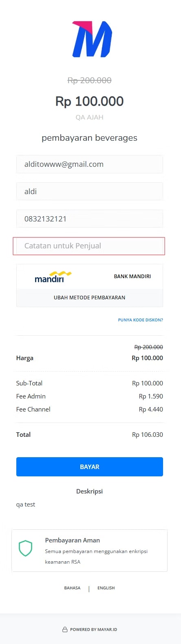Viewport: 181px width, 644px height.
Task: Open Powered by Mayar.id link
Action: (x=93, y=629)
